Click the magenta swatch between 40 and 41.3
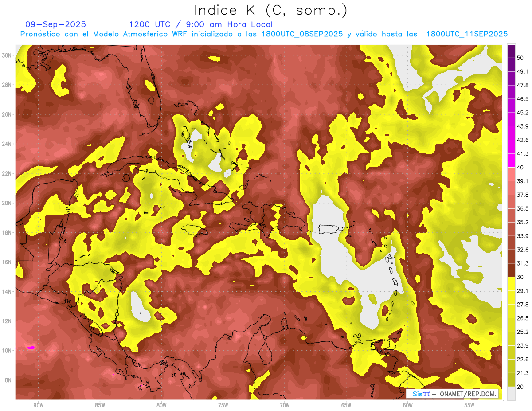Screen dimensions: 532x411 (x=511, y=160)
